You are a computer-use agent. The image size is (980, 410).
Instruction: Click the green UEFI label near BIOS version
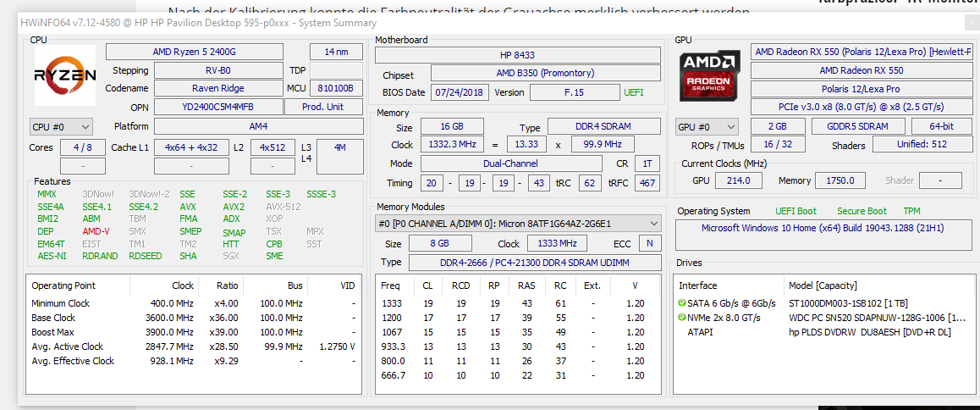click(x=633, y=92)
